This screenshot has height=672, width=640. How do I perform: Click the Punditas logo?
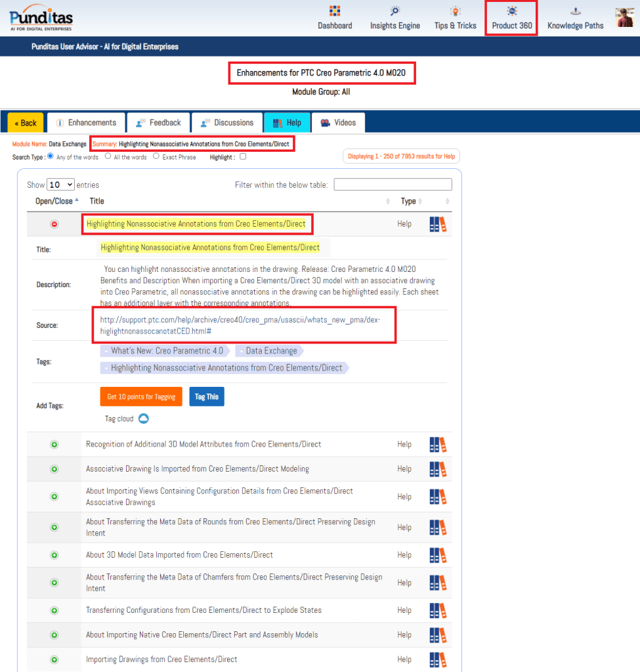point(41,18)
